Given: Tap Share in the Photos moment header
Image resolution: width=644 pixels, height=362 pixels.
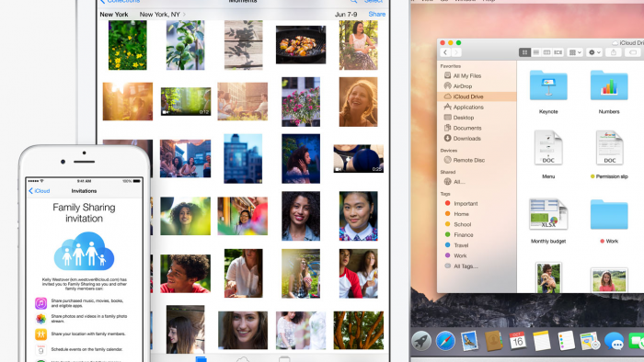Looking at the screenshot, I should (x=376, y=15).
